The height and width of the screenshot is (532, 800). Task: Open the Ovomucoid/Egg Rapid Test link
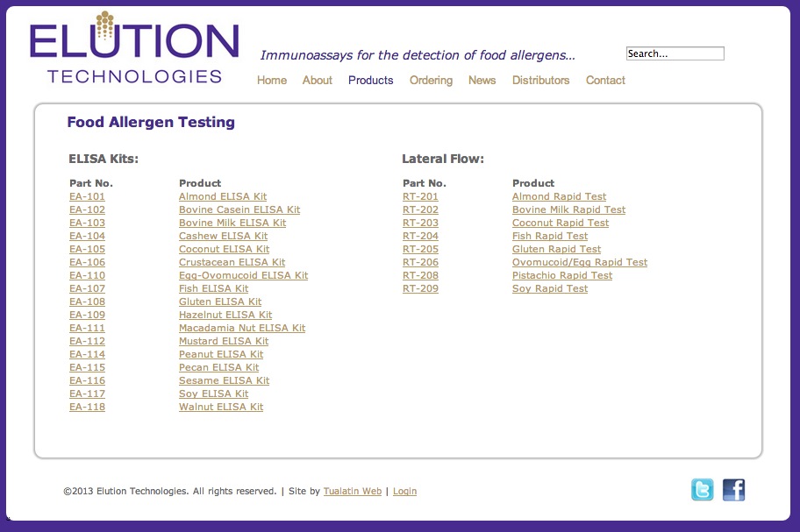[580, 262]
